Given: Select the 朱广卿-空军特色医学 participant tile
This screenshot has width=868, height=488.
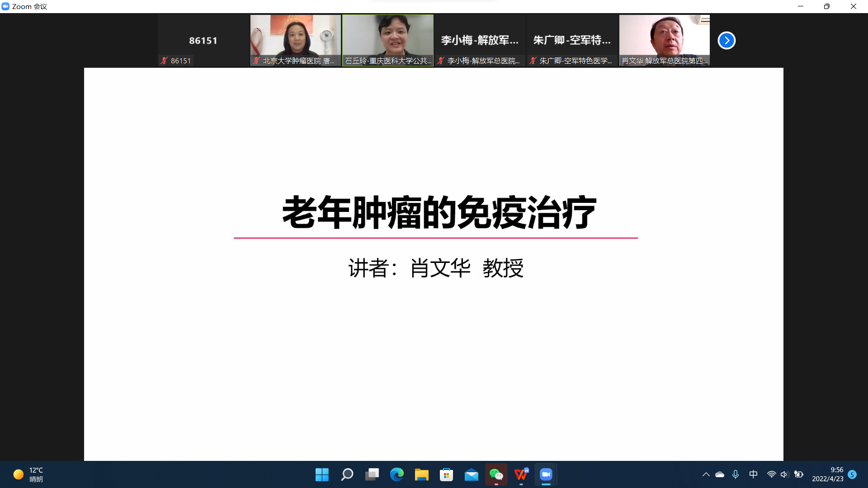Looking at the screenshot, I should pos(572,40).
